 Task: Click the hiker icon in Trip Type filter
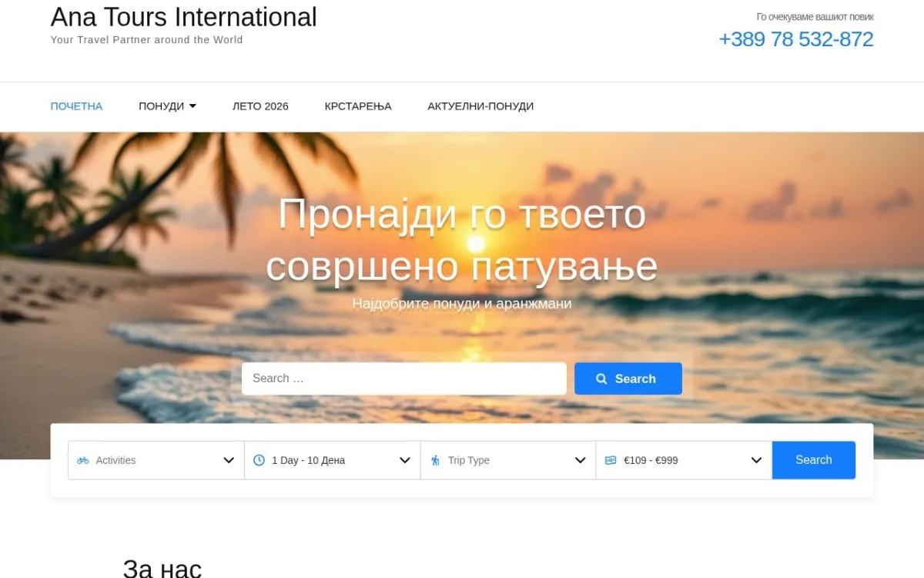[435, 460]
